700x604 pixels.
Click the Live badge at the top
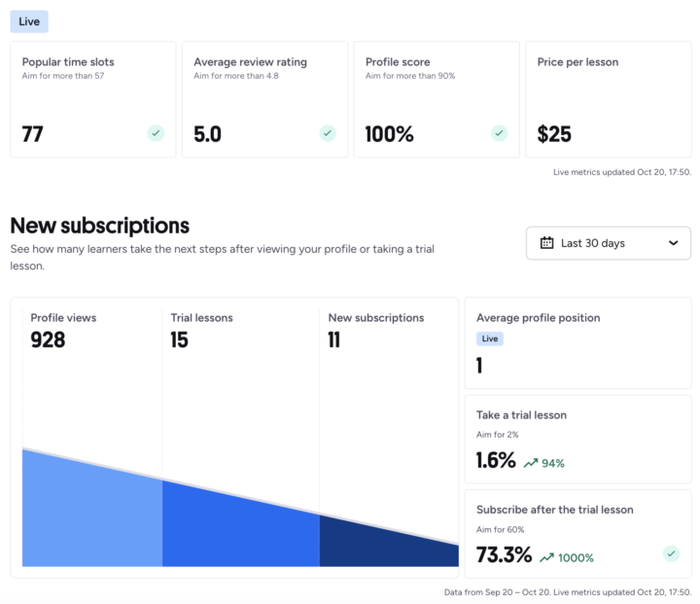29,21
